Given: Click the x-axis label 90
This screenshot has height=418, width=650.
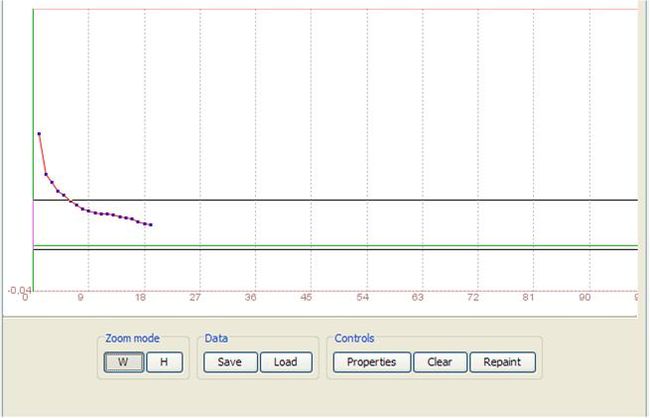Looking at the screenshot, I should pyautogui.click(x=585, y=297).
